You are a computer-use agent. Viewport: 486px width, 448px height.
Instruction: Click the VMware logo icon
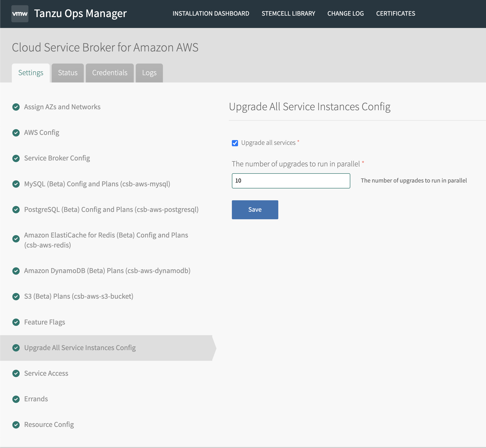[19, 13]
